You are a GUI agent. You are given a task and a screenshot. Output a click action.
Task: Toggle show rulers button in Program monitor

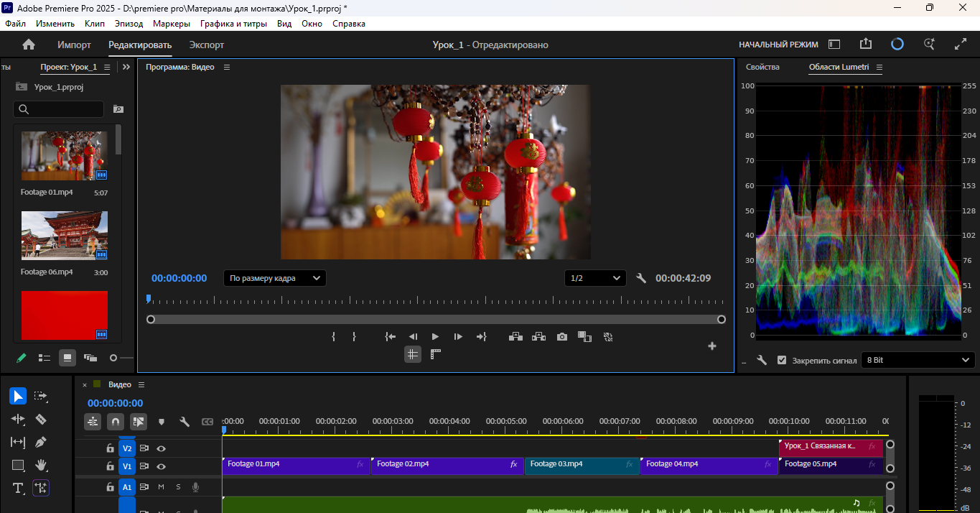pyautogui.click(x=435, y=353)
